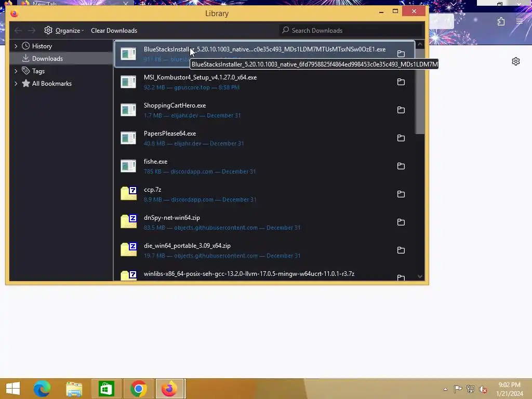Open New Tab page settings gear
The image size is (532, 399).
coord(516,61)
